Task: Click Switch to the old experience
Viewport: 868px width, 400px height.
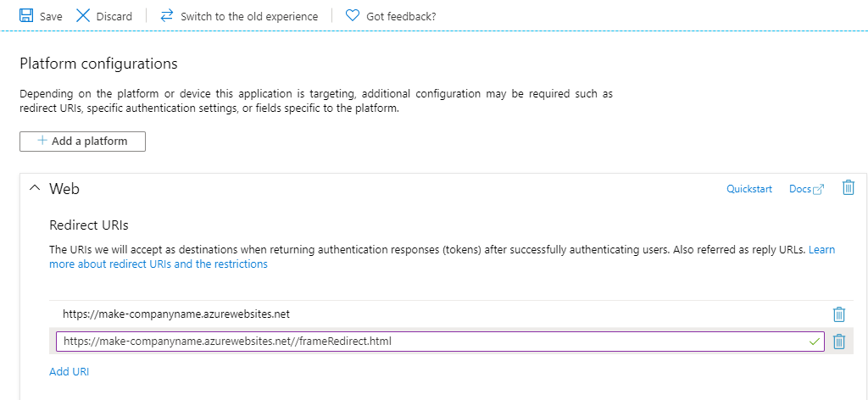Action: (249, 16)
